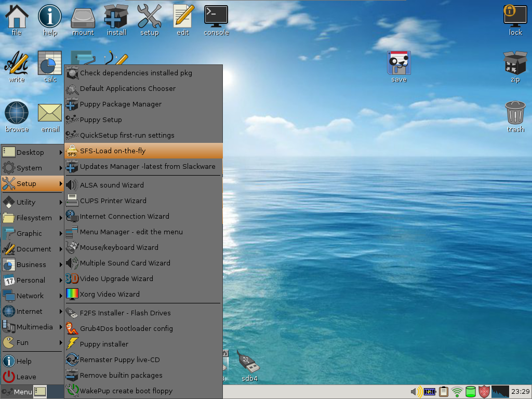Start the ALSA sound Wizard
Image resolution: width=532 pixels, height=399 pixels.
pos(143,185)
